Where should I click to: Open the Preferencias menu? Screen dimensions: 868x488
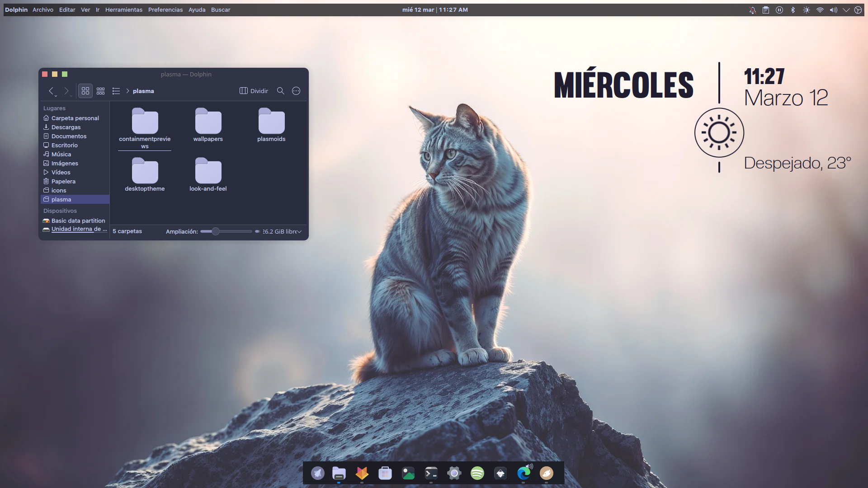click(165, 9)
